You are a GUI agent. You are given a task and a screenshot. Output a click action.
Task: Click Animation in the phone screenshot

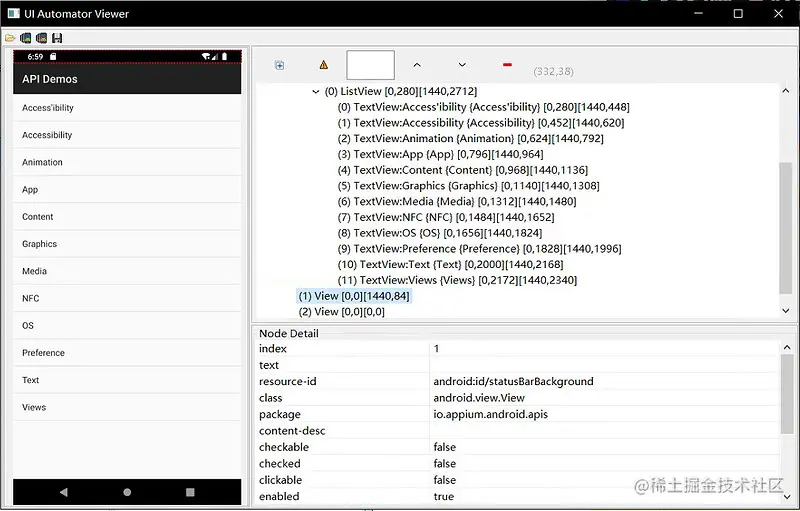pos(127,162)
